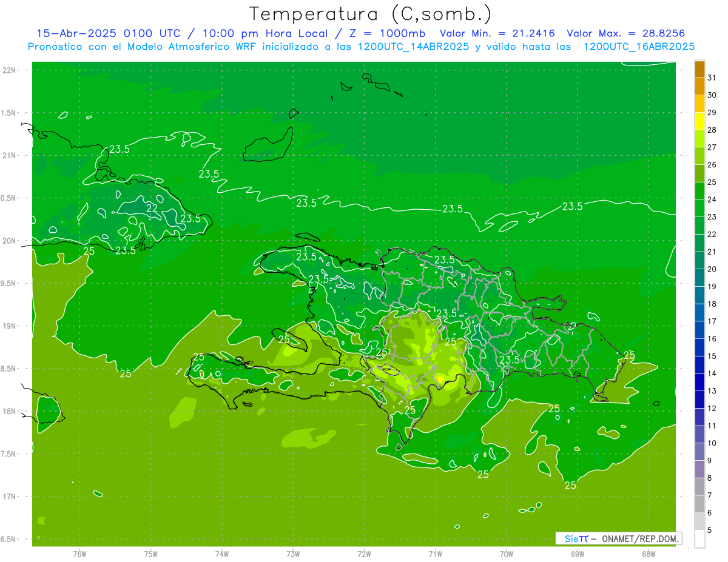Click latitude axis label 21N
728x562 pixels.
[x=9, y=155]
